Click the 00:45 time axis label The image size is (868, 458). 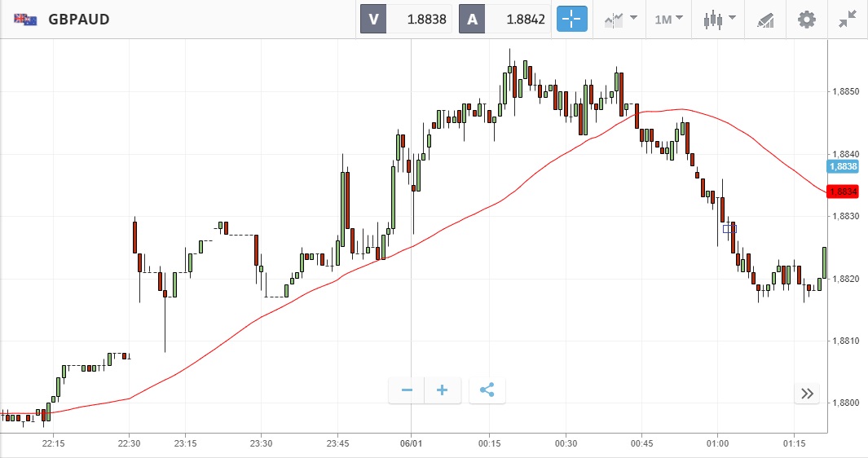click(x=641, y=443)
